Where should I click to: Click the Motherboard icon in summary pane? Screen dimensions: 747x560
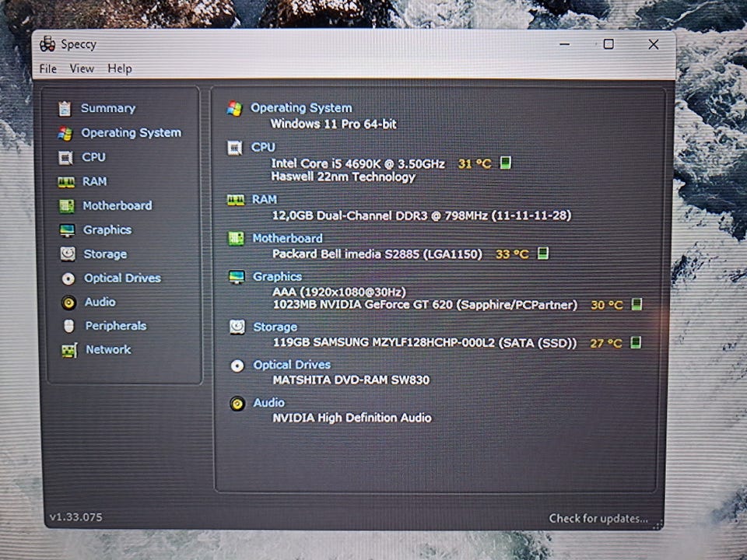coord(236,239)
